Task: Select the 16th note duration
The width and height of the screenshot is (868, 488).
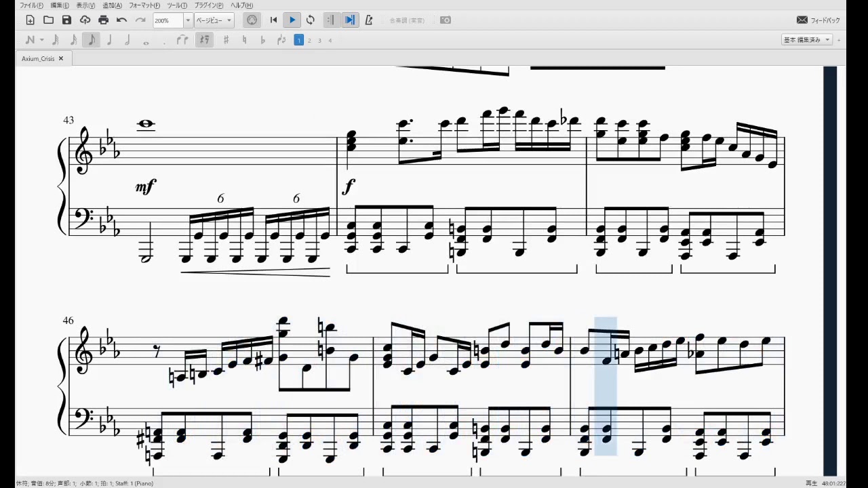Action: [73, 40]
